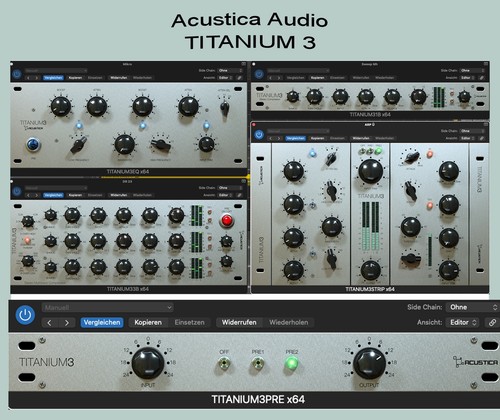Viewport: 500px width, 420px height.
Task: Select the lit PRE2 switch on TITANIUM3PRE
Action: click(292, 363)
